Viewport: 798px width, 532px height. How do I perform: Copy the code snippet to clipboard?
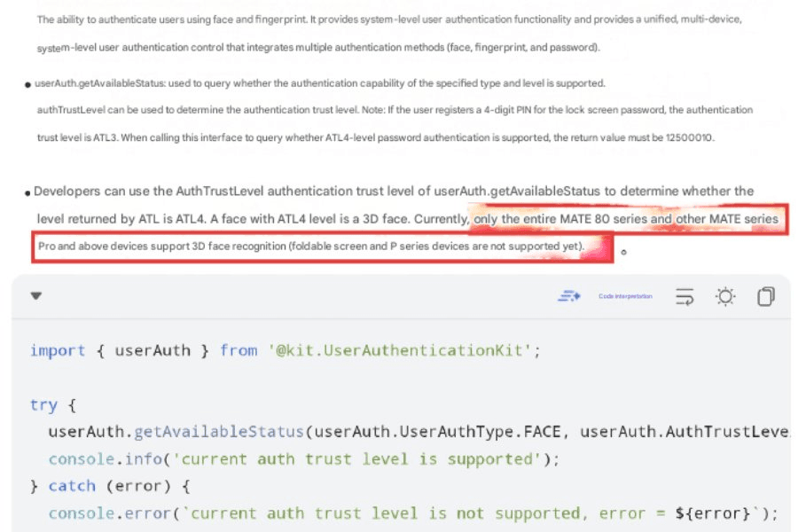pyautogui.click(x=766, y=296)
